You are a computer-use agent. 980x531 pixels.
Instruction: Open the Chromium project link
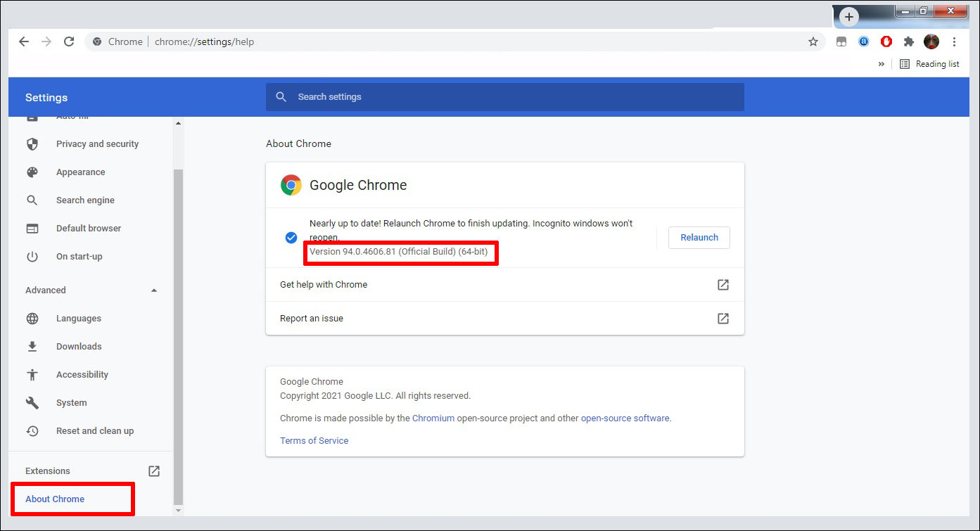[433, 418]
